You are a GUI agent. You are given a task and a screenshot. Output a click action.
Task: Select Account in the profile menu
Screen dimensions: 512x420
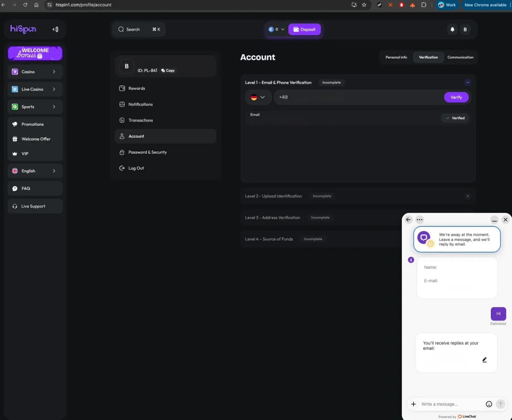[x=165, y=136]
